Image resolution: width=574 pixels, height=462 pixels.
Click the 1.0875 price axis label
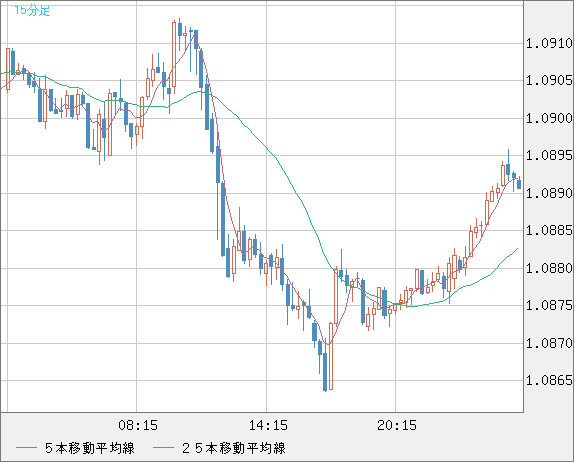549,305
